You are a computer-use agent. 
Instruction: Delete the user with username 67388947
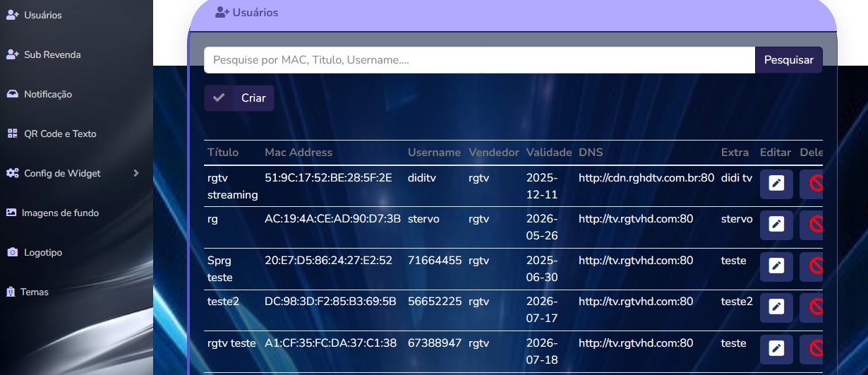pyautogui.click(x=814, y=348)
